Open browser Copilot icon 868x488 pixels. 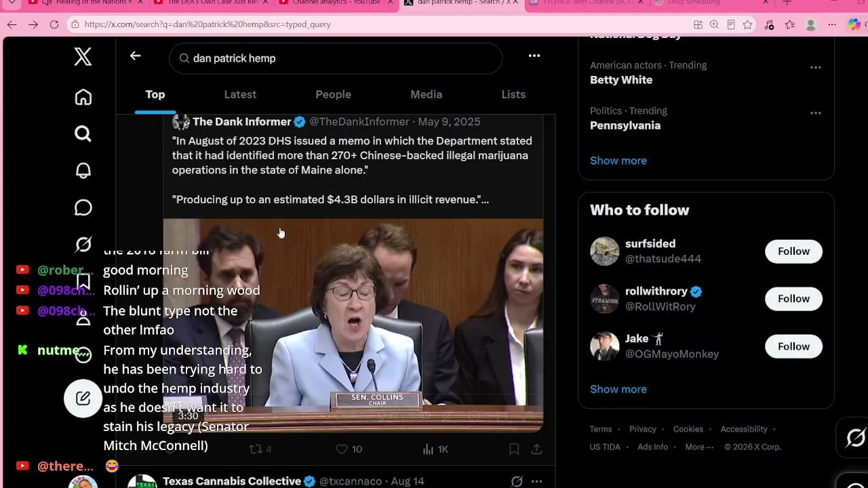[854, 24]
